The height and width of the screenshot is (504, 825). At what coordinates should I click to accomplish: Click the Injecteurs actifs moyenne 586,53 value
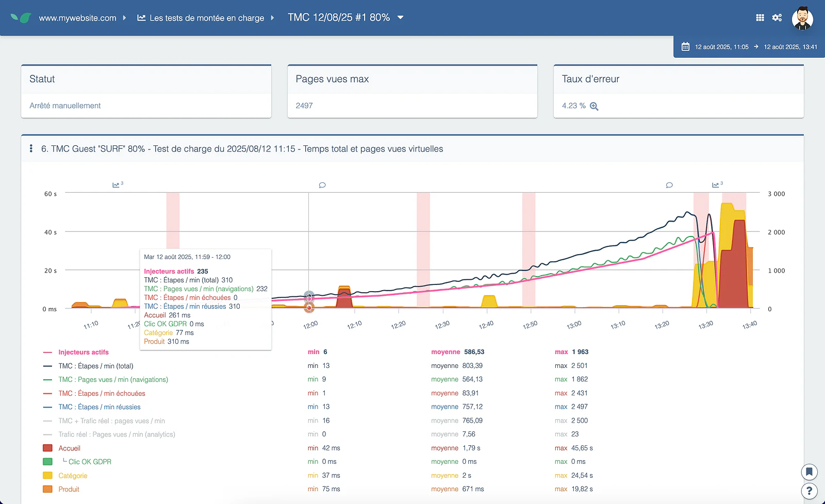pos(474,352)
